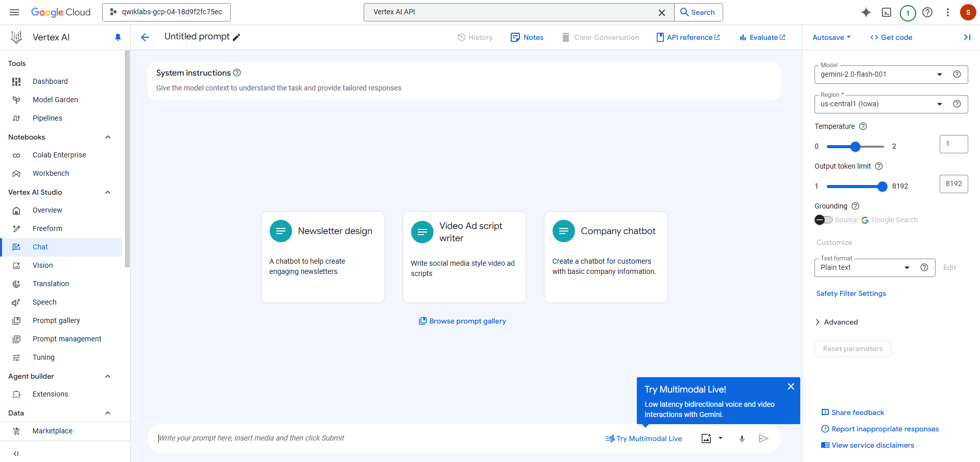Click the prompt text input area
The width and height of the screenshot is (980, 462).
pyautogui.click(x=378, y=438)
